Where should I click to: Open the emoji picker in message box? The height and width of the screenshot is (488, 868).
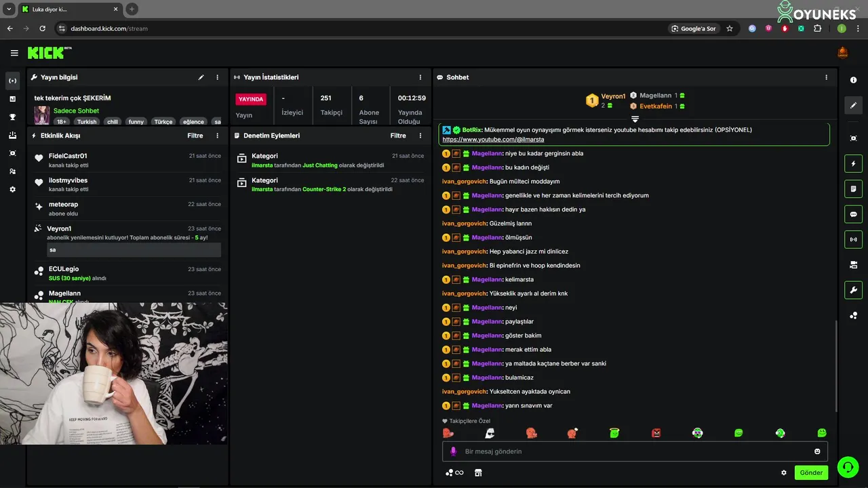[817, 451]
